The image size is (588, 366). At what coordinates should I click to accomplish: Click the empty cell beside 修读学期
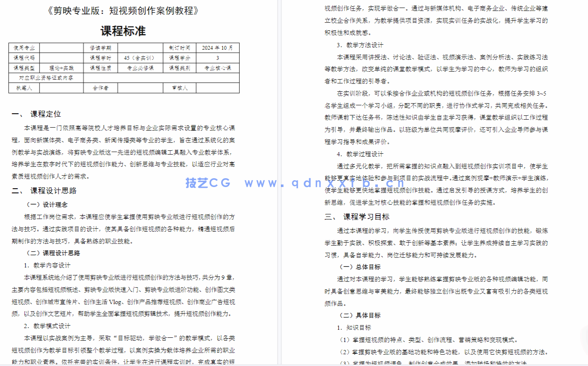(140, 48)
